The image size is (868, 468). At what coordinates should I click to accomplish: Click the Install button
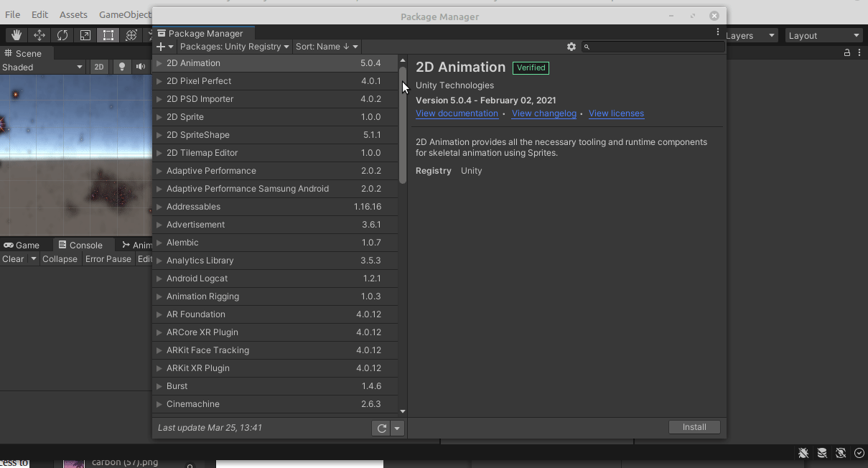pyautogui.click(x=694, y=427)
